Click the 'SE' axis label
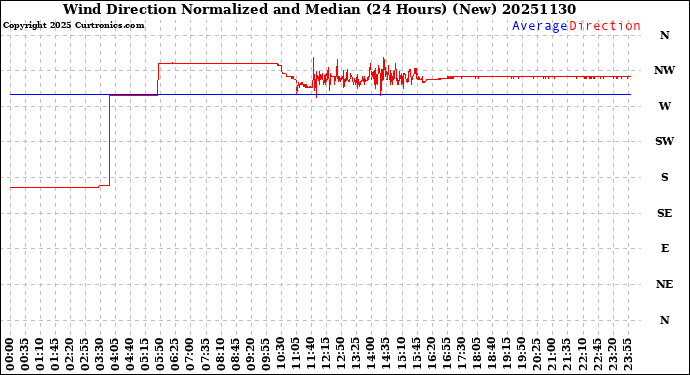 click(x=664, y=213)
